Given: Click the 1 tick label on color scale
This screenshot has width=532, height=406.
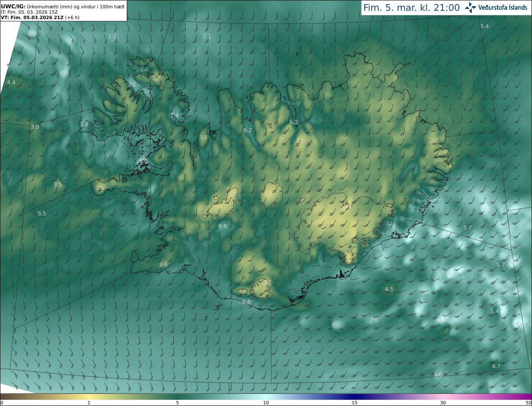Looking at the screenshot, I should point(89,403).
